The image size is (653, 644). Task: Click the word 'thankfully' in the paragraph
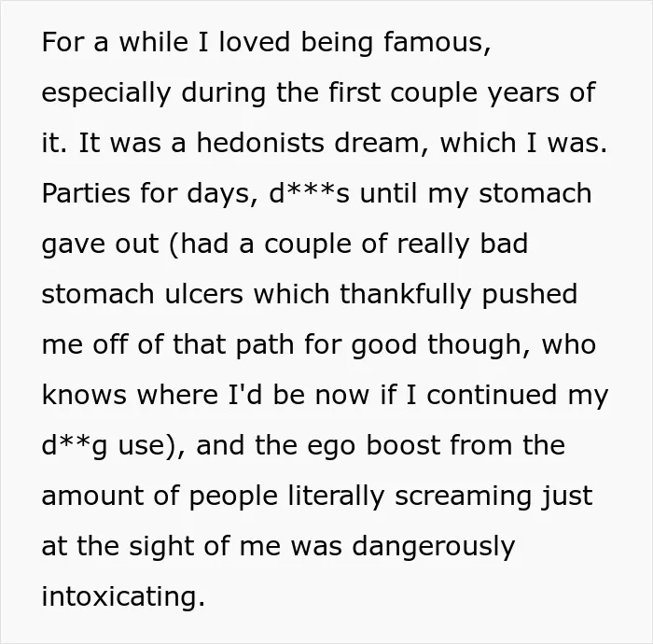pyautogui.click(x=406, y=295)
